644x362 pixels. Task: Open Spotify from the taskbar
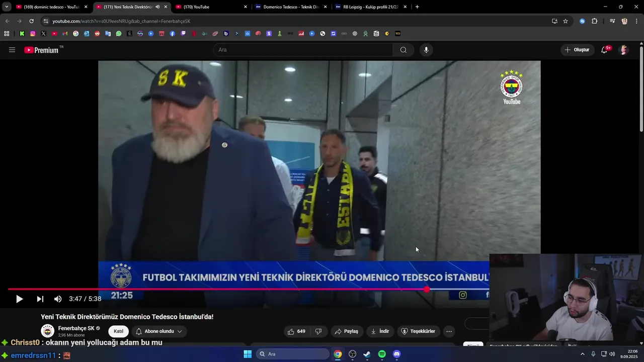coord(382,354)
